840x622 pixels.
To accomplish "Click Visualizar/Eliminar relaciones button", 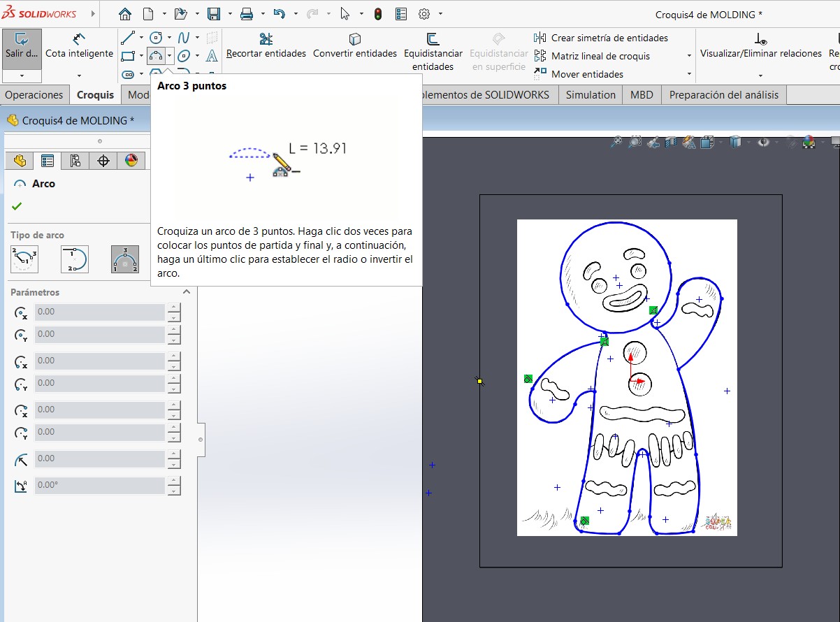I will (x=760, y=46).
